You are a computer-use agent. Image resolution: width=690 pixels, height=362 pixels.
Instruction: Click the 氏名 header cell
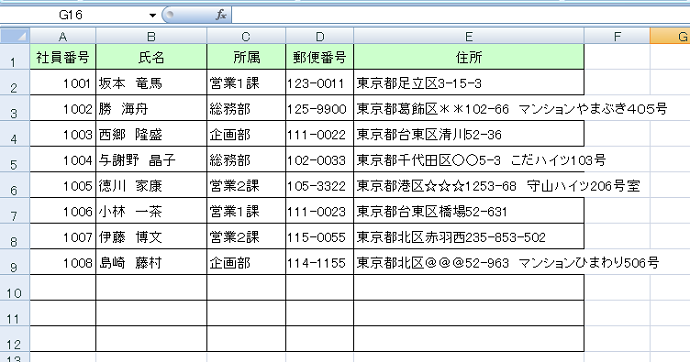point(151,57)
